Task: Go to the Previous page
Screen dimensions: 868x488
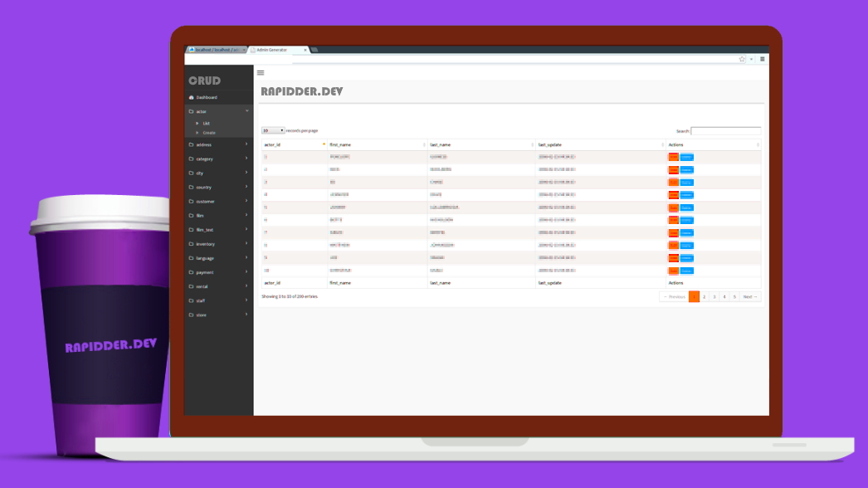Action: [x=675, y=297]
